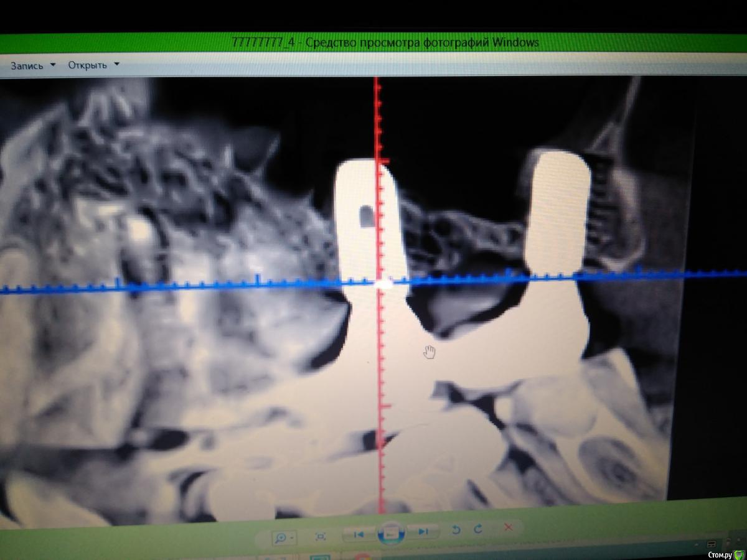Click the system tray icon at bottom right

pyautogui.click(x=711, y=543)
